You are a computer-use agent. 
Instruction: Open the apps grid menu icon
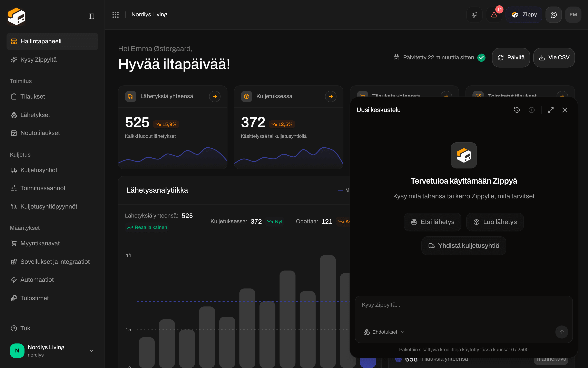click(115, 15)
